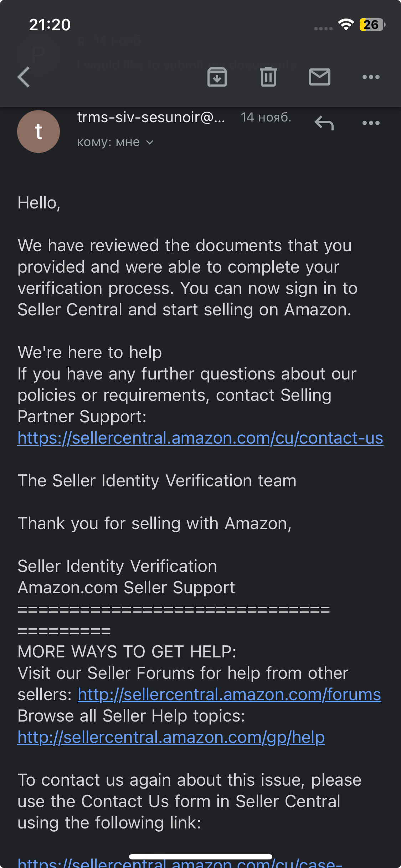Tap the home indicator bar at bottom
Image resolution: width=401 pixels, height=868 pixels.
[201, 857]
